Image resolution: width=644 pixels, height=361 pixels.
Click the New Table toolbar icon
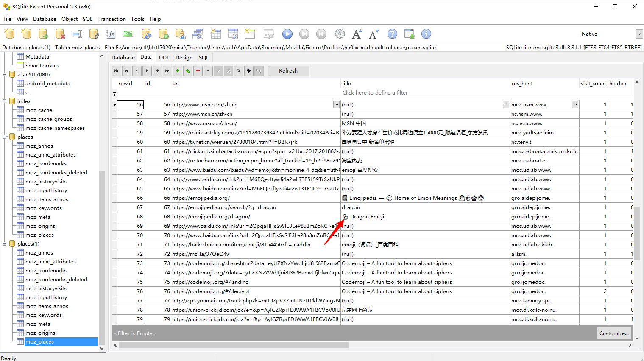216,34
